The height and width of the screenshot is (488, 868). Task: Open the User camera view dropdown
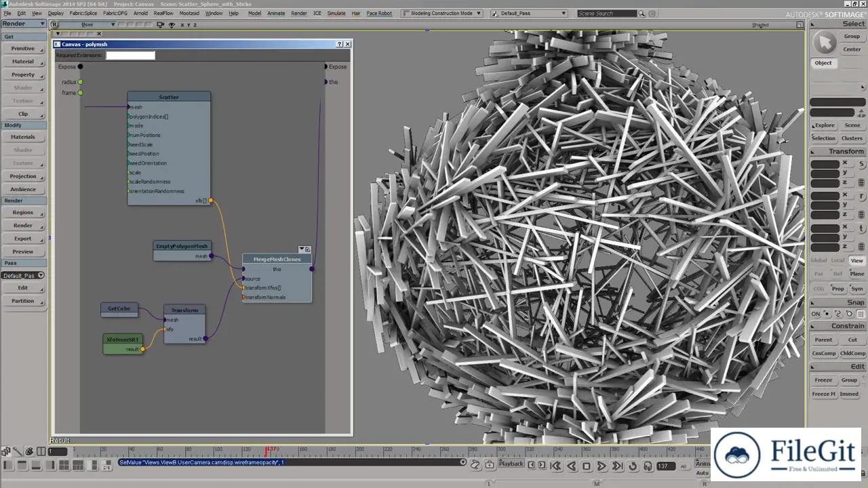point(87,24)
